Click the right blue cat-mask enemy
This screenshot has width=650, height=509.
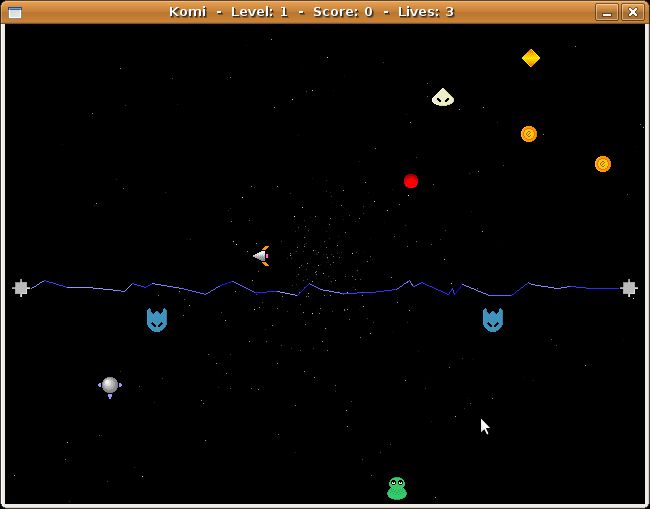pos(492,320)
